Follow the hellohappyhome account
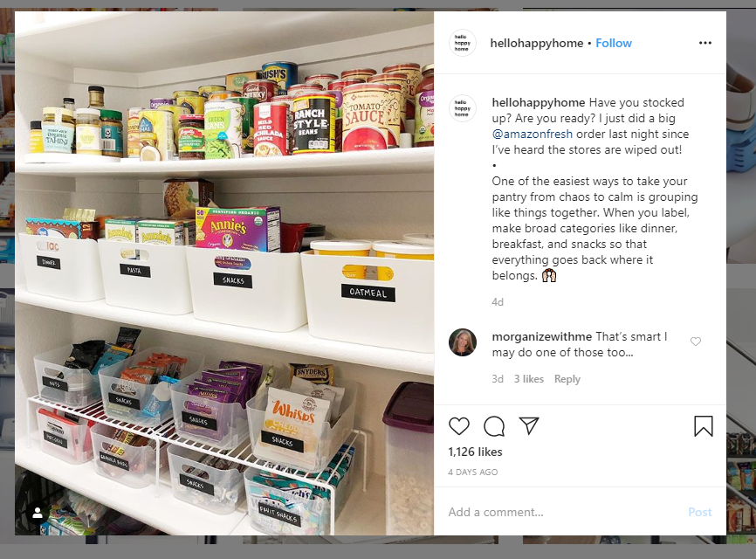This screenshot has height=559, width=756. tap(614, 43)
